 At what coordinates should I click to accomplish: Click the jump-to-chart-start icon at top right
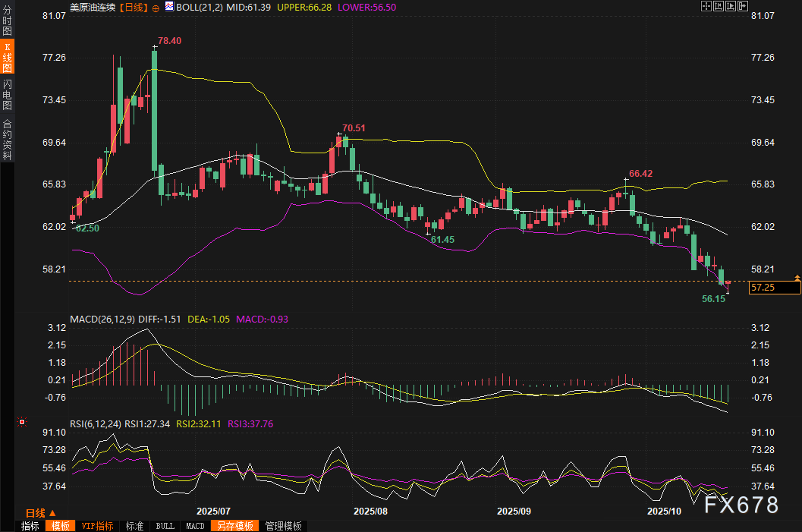[x=718, y=6]
